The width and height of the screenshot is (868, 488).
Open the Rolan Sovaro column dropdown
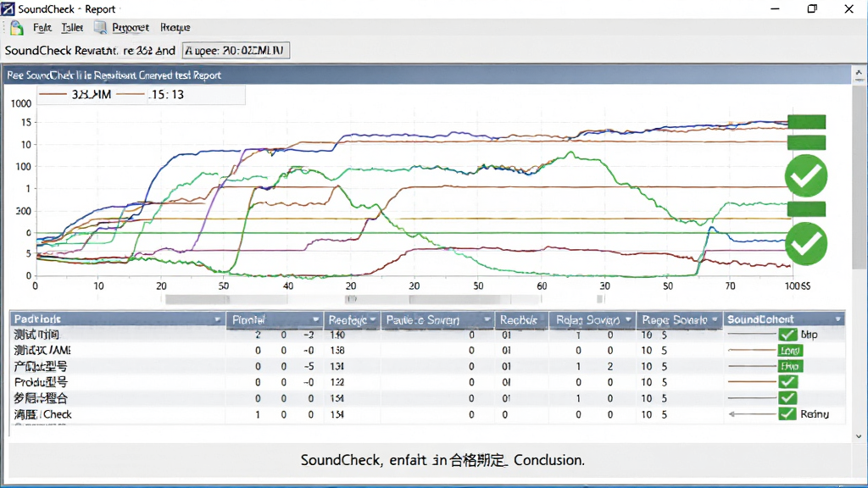(x=628, y=319)
